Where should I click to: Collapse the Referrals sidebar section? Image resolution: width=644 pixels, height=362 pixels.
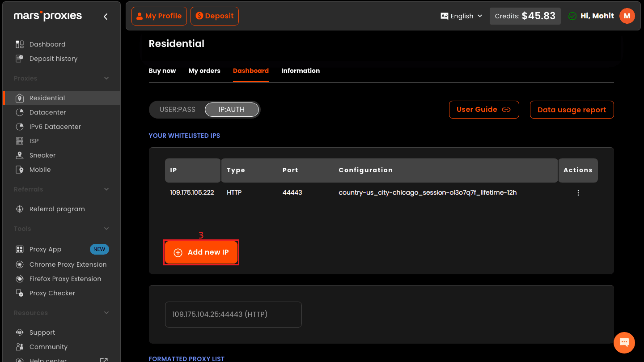point(106,189)
